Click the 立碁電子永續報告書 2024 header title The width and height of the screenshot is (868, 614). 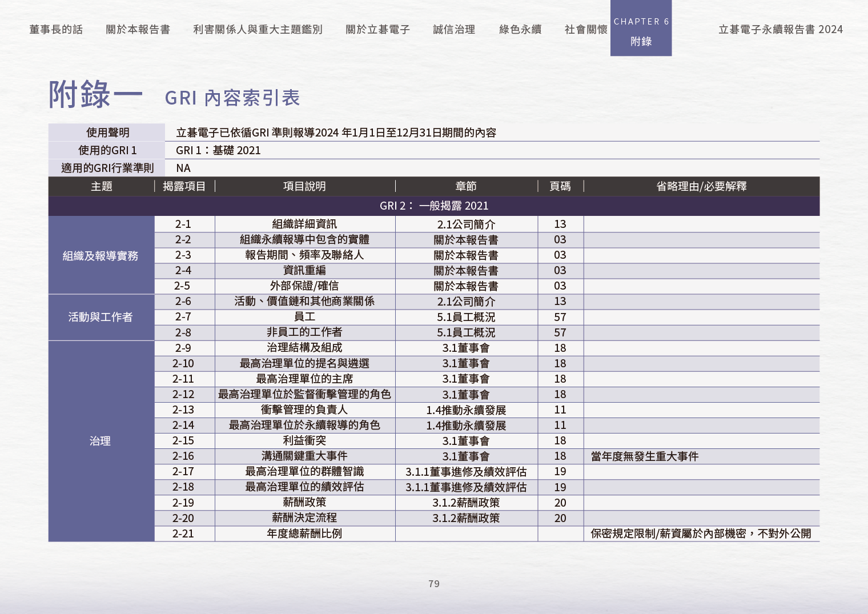[780, 29]
